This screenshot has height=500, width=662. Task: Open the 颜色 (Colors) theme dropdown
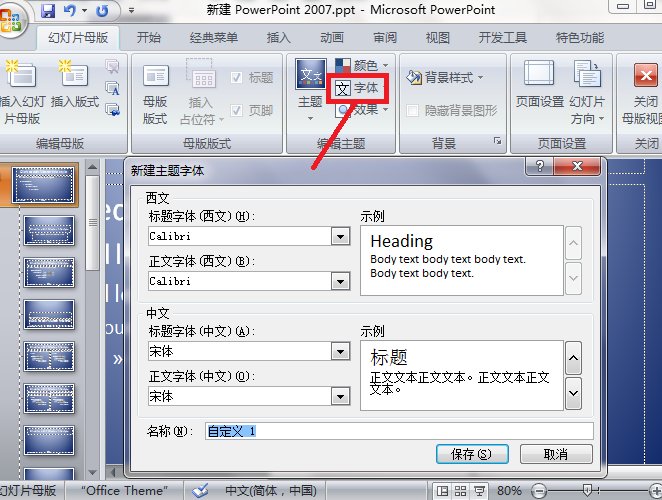[362, 65]
